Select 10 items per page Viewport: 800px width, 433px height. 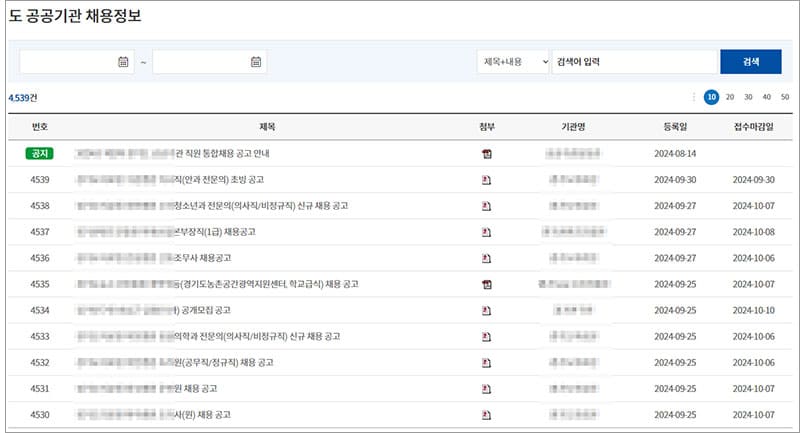[711, 97]
